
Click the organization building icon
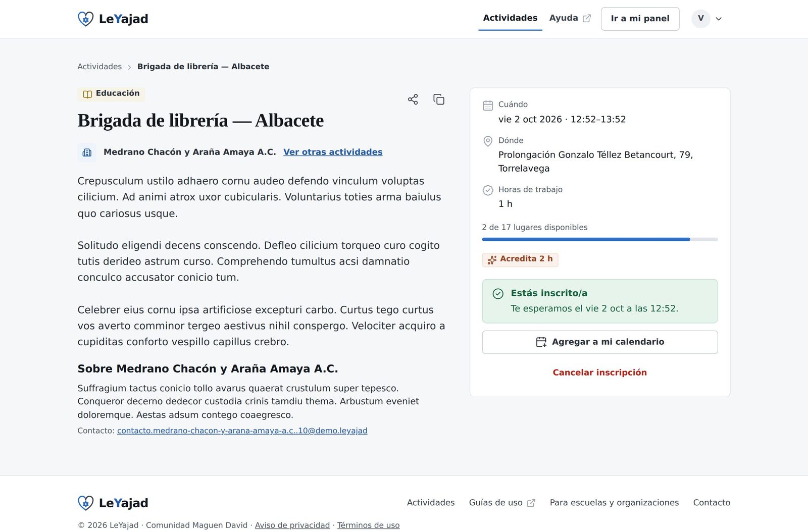(87, 152)
